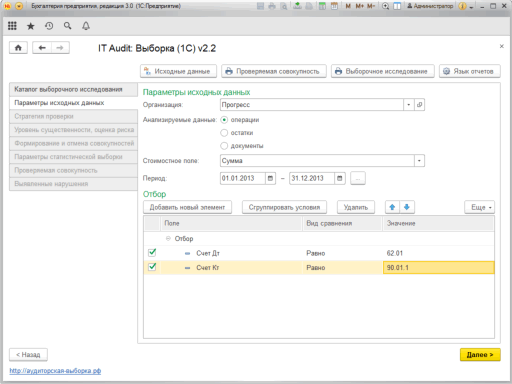Select Параметры статистической выборки tab
The height and width of the screenshot is (384, 512).
[73, 157]
